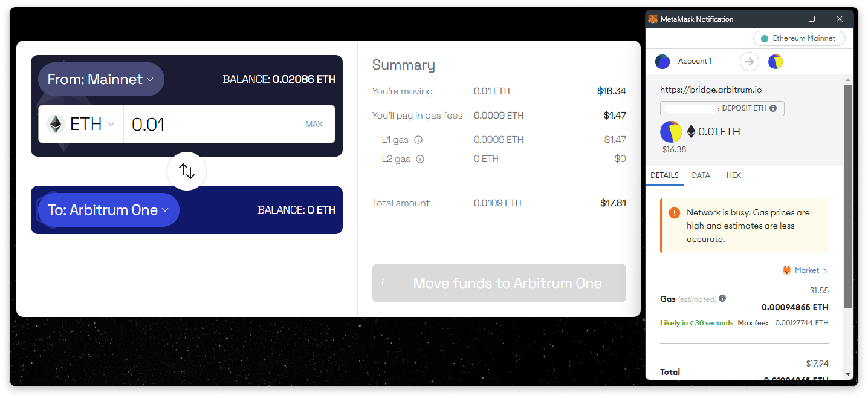
Task: Click the MAX amount button
Action: (314, 124)
